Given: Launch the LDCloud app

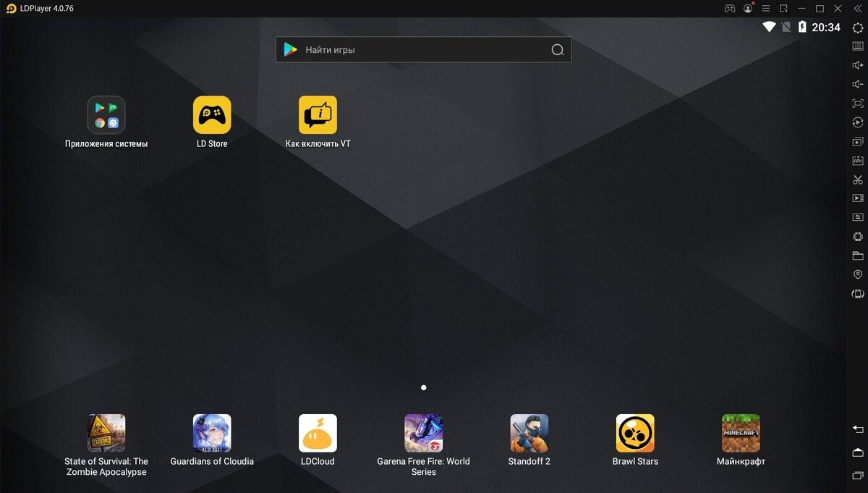Looking at the screenshot, I should (318, 433).
